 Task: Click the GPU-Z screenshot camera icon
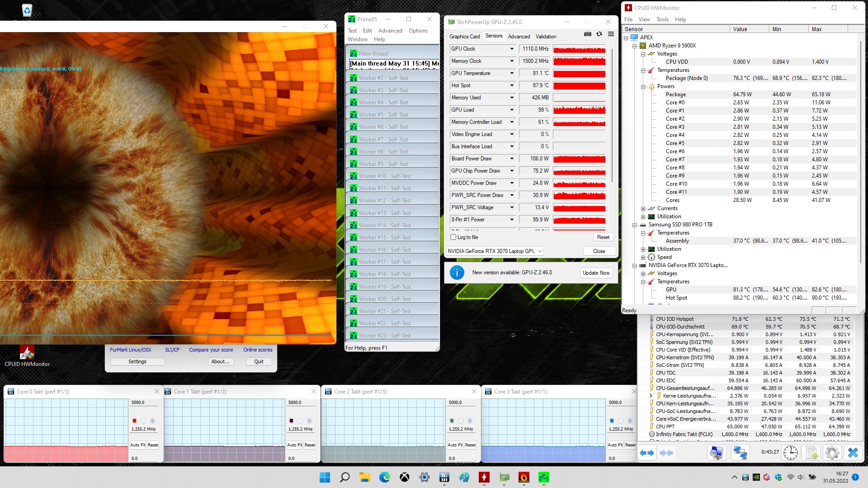pos(587,34)
